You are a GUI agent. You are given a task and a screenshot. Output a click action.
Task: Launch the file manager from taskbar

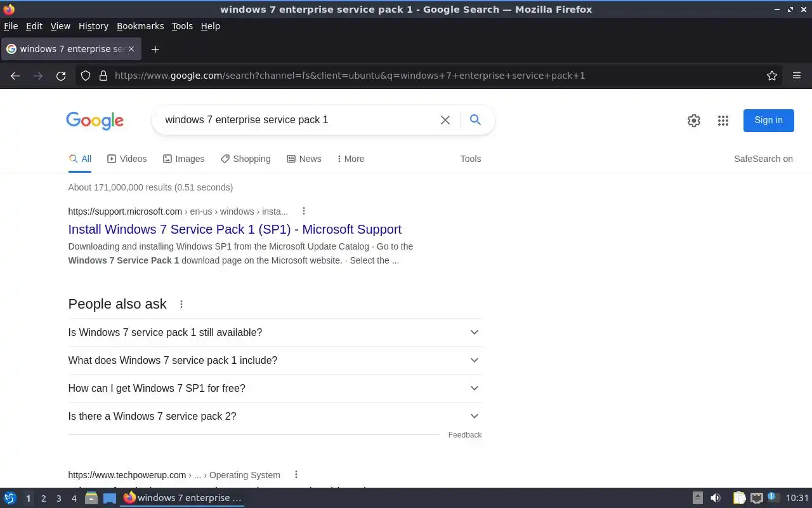91,498
